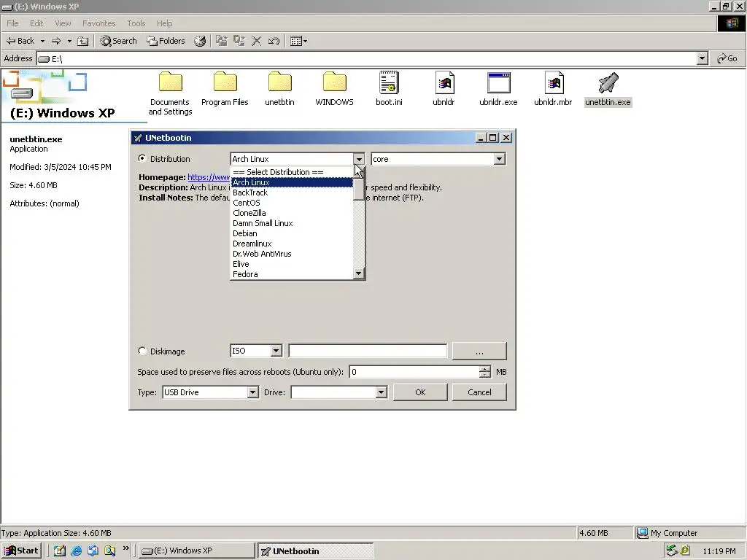Click the Back arrow in Explorer toolbar
The image size is (747, 560).
pos(20,41)
